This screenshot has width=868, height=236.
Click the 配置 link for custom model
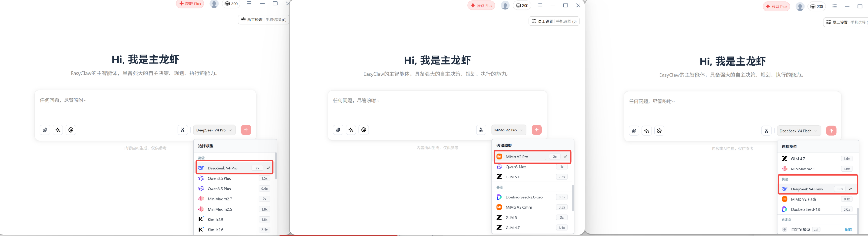(849, 229)
